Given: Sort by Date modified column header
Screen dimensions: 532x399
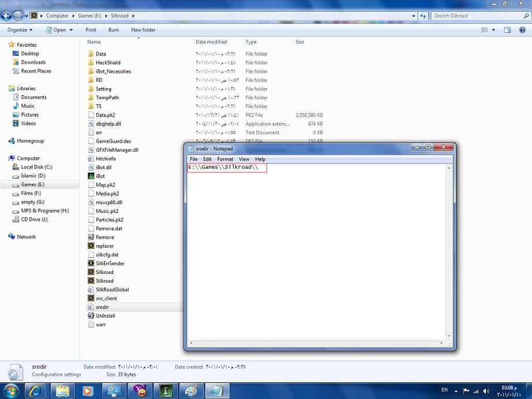Looking at the screenshot, I should click(217, 42).
